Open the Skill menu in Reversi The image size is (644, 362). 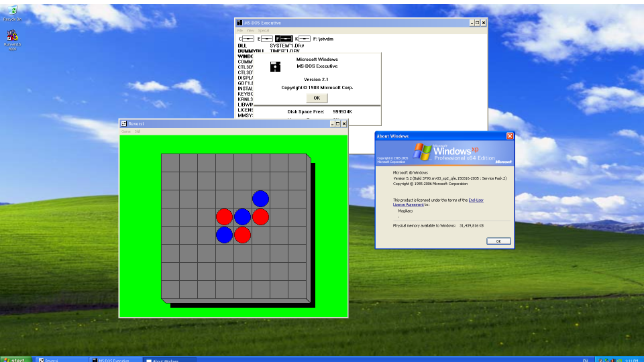coord(138,131)
